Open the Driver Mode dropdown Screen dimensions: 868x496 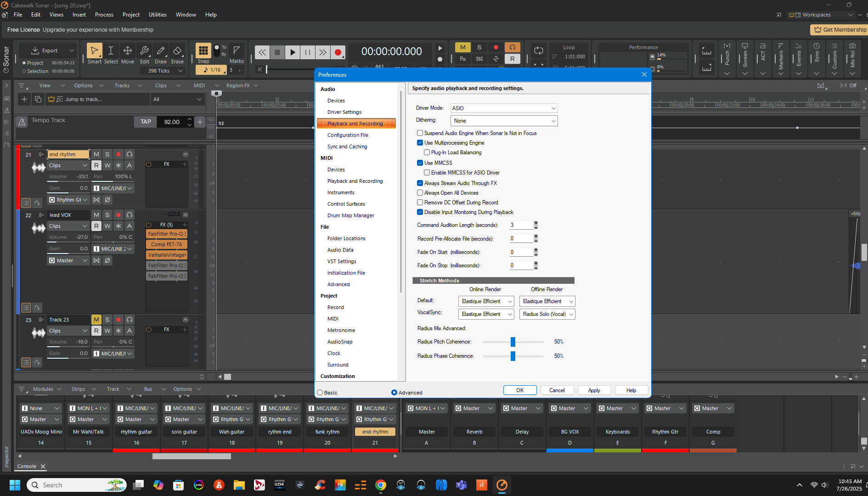click(504, 108)
